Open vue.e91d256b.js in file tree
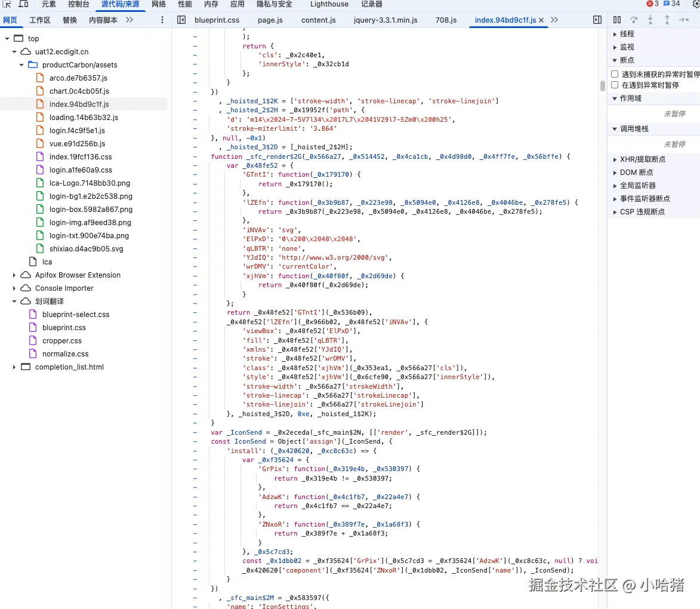This screenshot has height=609, width=700. (77, 144)
